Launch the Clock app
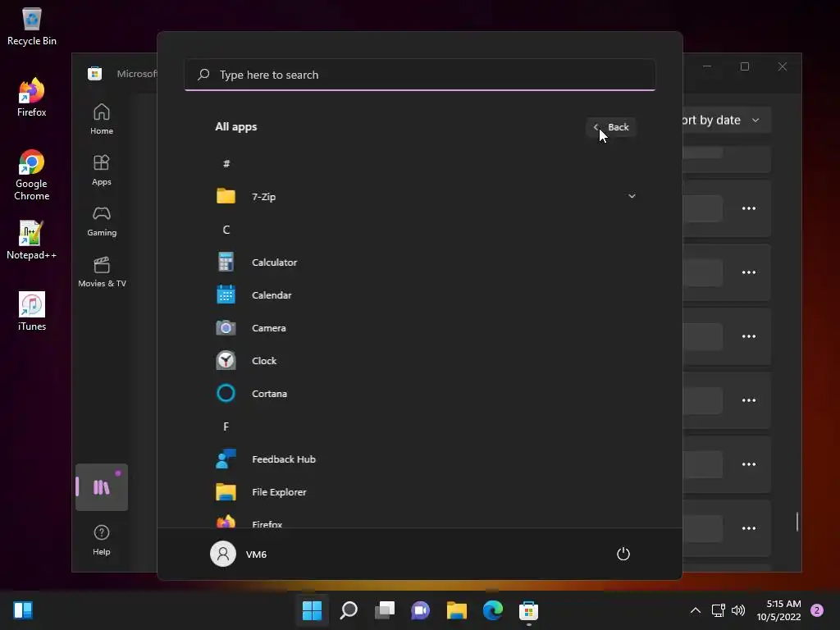This screenshot has height=630, width=840. click(x=426, y=361)
